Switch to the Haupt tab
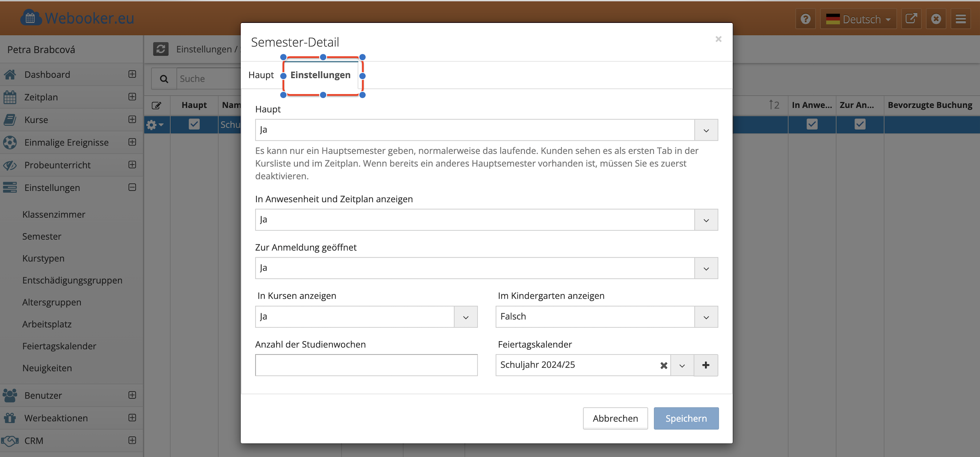The image size is (980, 457). point(261,75)
